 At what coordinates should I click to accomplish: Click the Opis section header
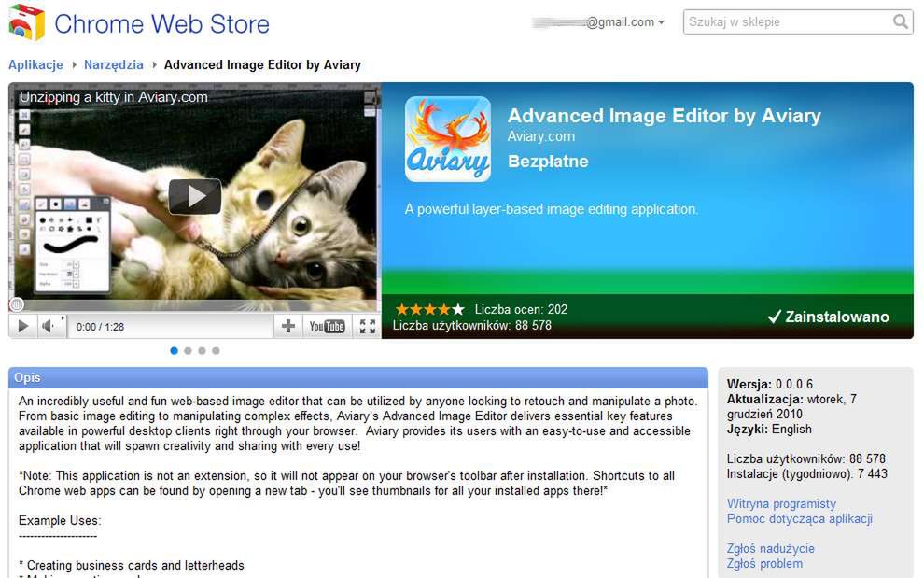coord(358,377)
